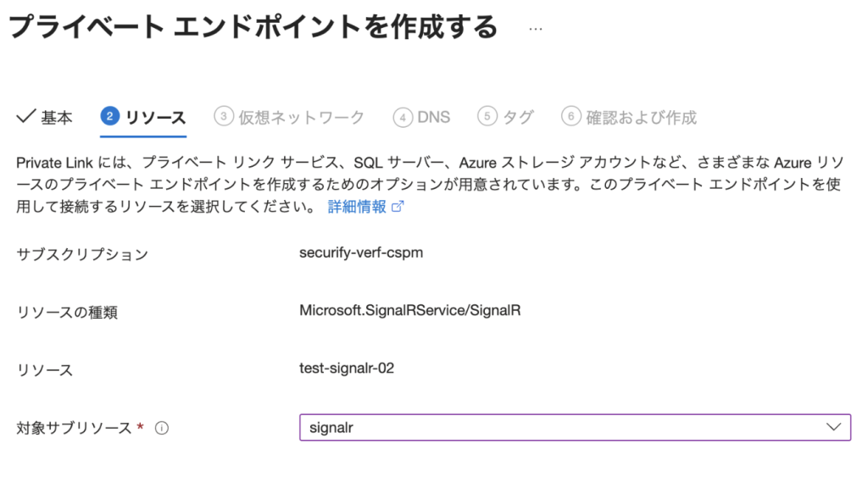
Task: Click the step 6 number circle
Action: tap(571, 117)
